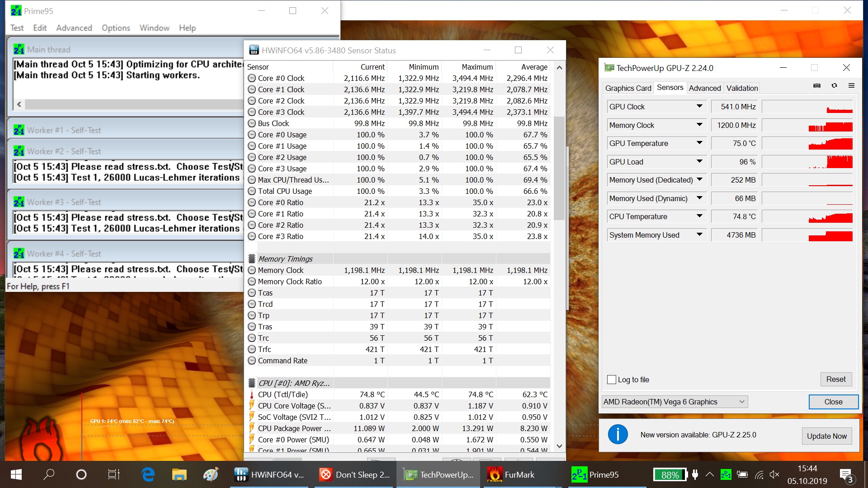Select the Validation tab in GPU-Z
868x488 pixels.
[x=742, y=88]
